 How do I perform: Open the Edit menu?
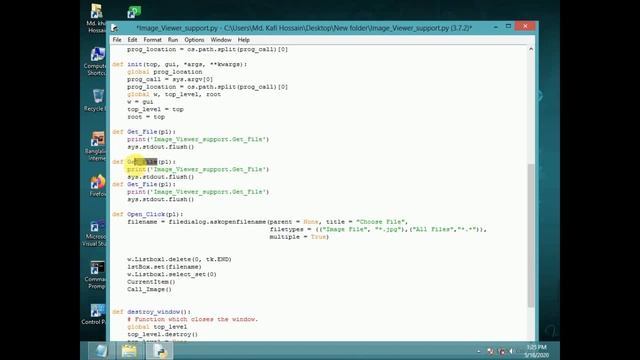pos(132,40)
